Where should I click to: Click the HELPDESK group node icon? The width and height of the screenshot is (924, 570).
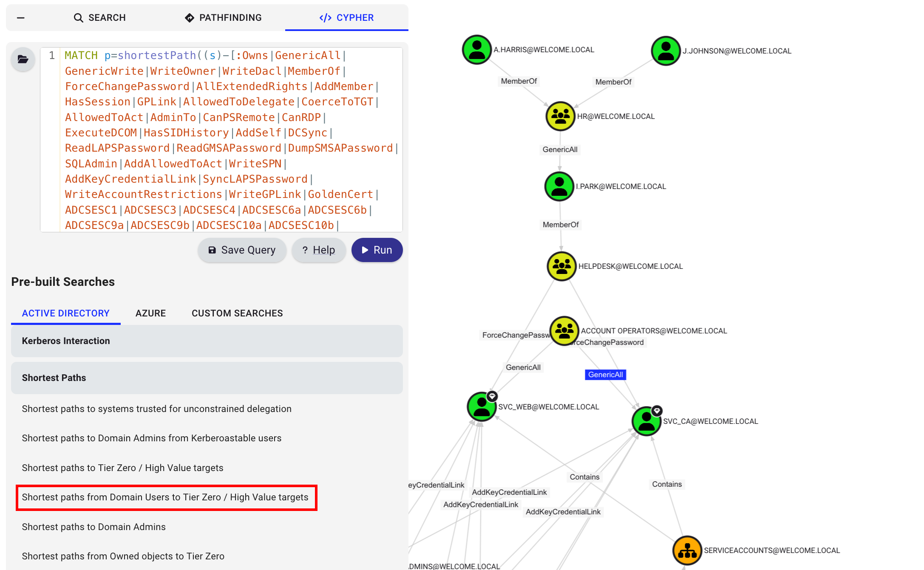(x=561, y=266)
